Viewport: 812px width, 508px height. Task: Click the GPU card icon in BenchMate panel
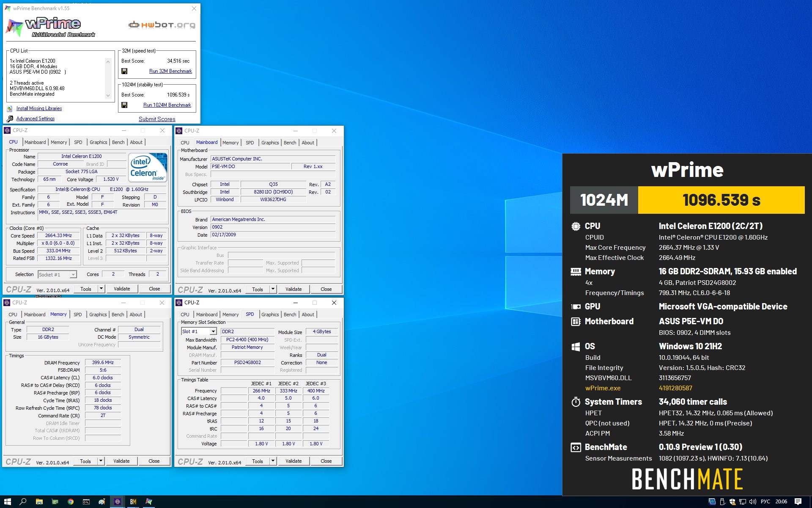(x=576, y=306)
